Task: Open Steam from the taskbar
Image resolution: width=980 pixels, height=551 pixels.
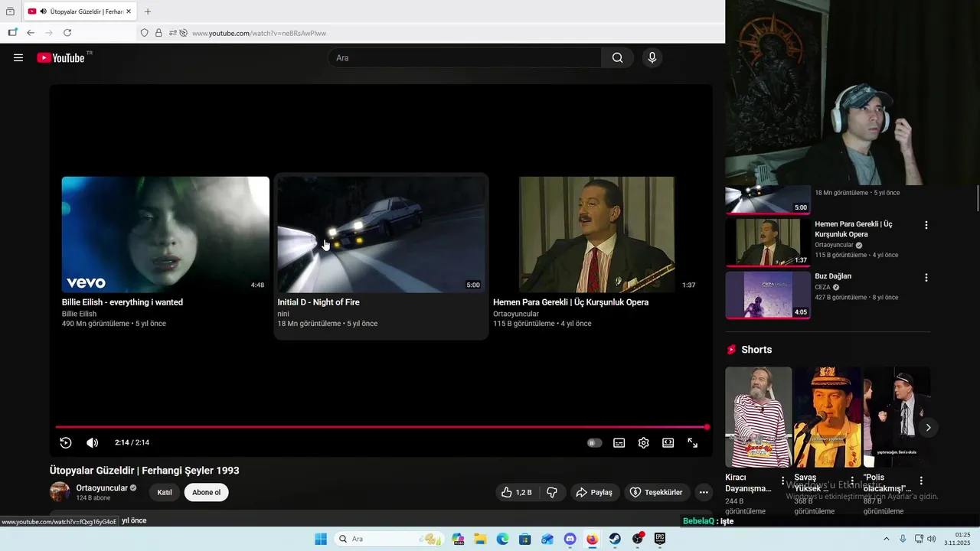Action: (615, 539)
